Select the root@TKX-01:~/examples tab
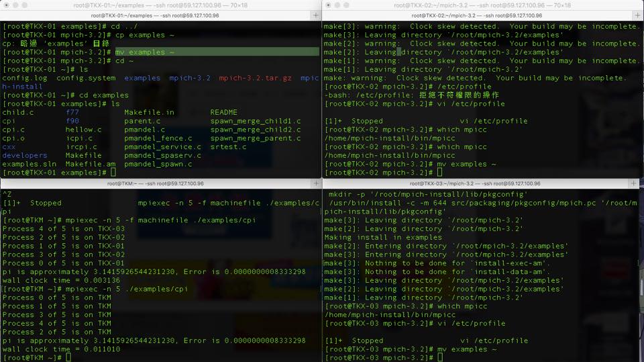 (x=155, y=15)
